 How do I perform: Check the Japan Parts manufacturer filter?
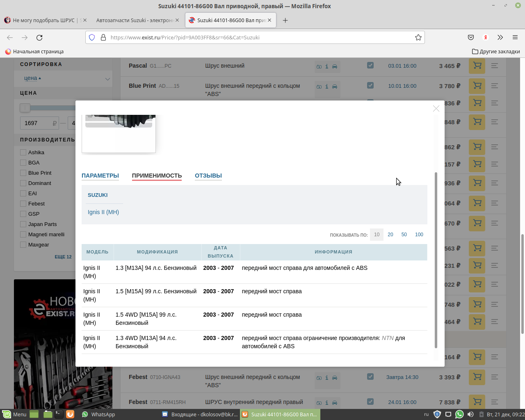[x=23, y=224]
